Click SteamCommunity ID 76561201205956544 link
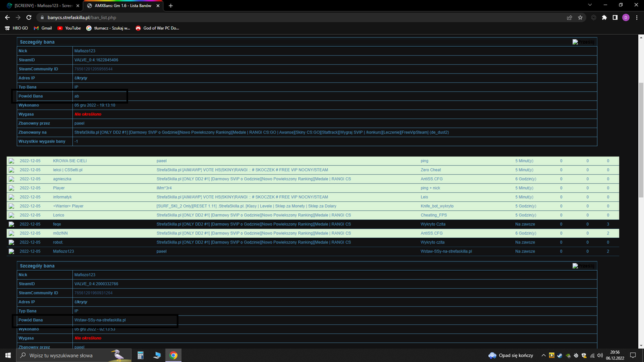 tap(93, 69)
